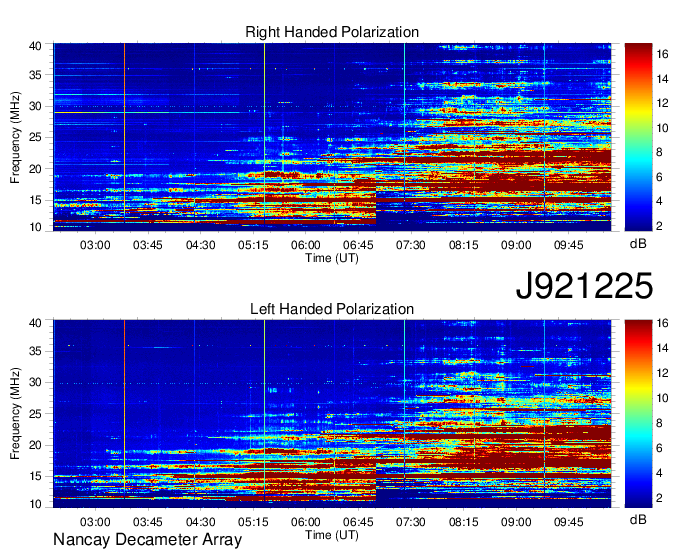Viewport: 680px width, 552px height.
Task: Click "09:45" time tick on Left Handed plot
Action: [569, 522]
